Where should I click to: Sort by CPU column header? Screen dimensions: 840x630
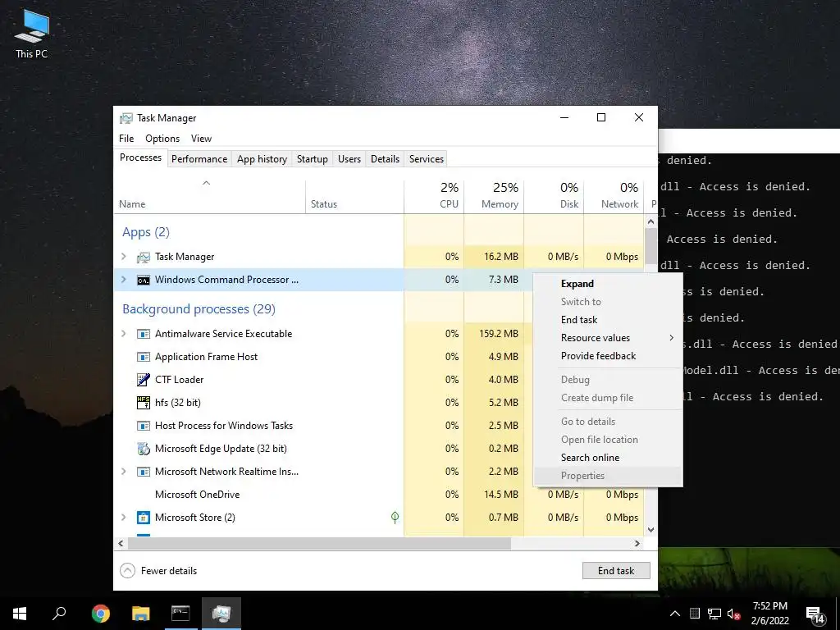[x=434, y=197]
